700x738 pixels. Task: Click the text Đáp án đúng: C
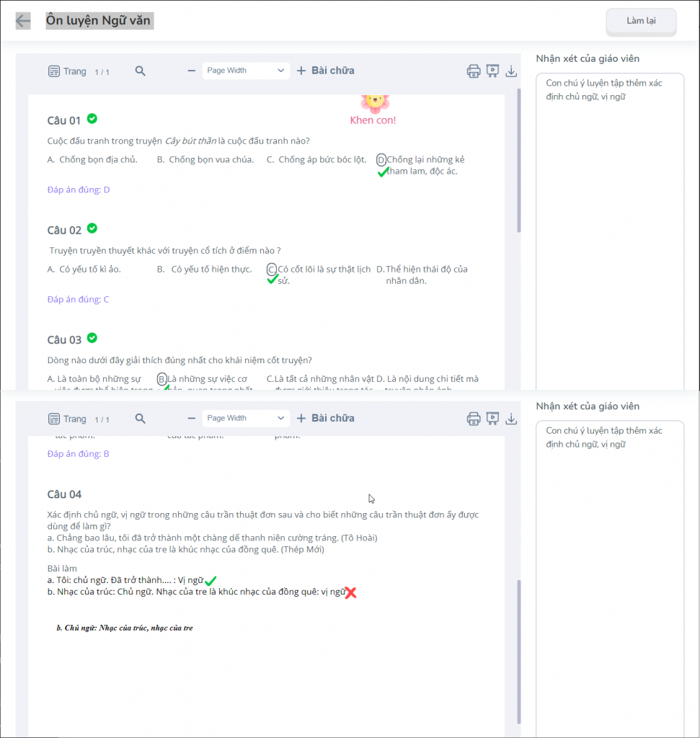(x=78, y=299)
